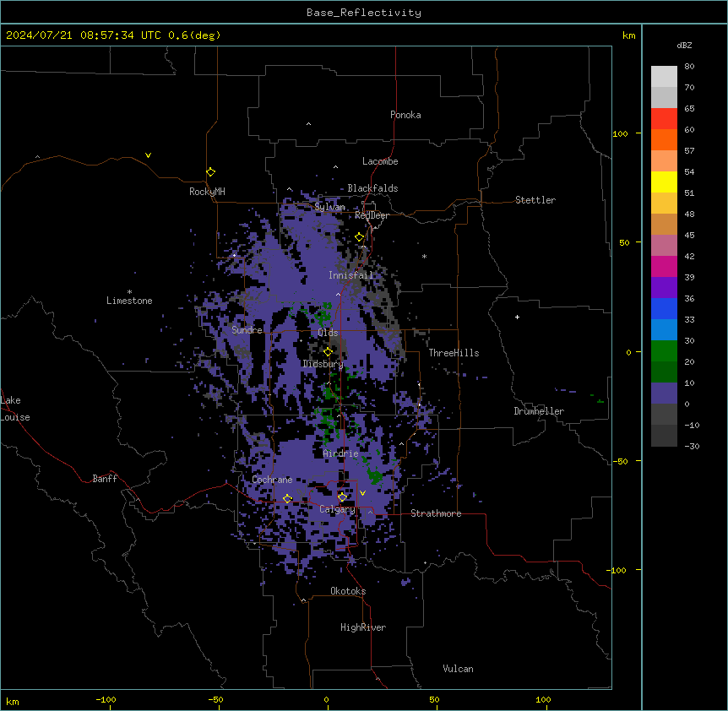Pick the light gray 80 dBZ legend swatch
728x711 pixels.
click(x=664, y=77)
